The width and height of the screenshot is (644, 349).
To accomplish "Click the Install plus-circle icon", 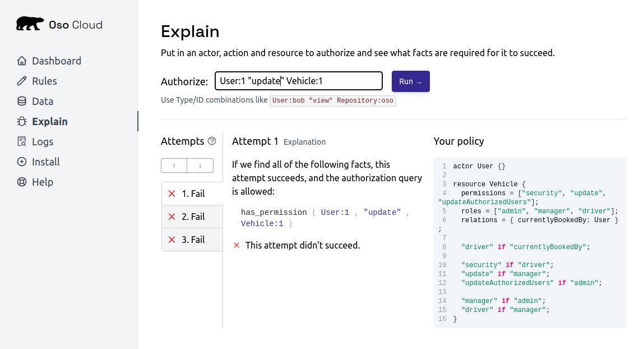I will tap(21, 162).
